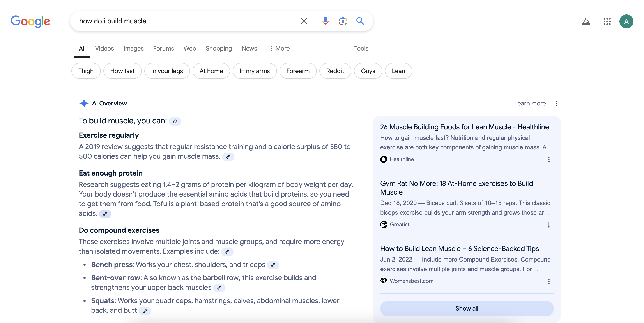644x323 pixels.
Task: Select the In my arms chip
Action: tap(255, 71)
